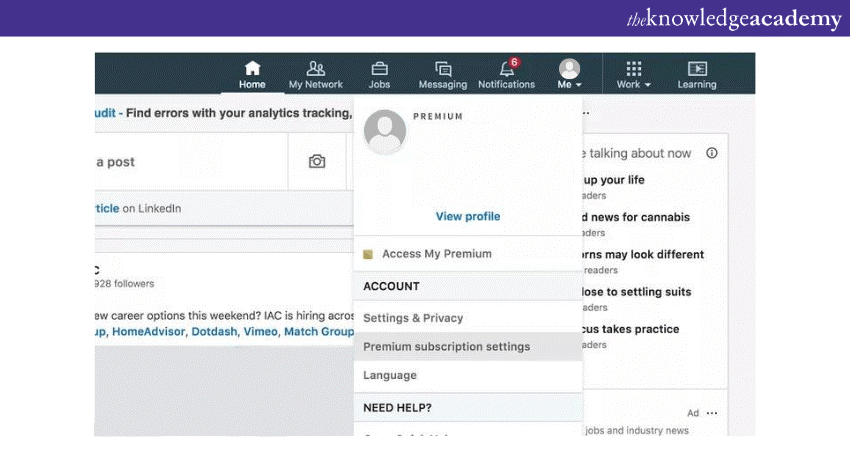Click the Learning video icon
Viewport: 850px width, 450px height.
(697, 68)
